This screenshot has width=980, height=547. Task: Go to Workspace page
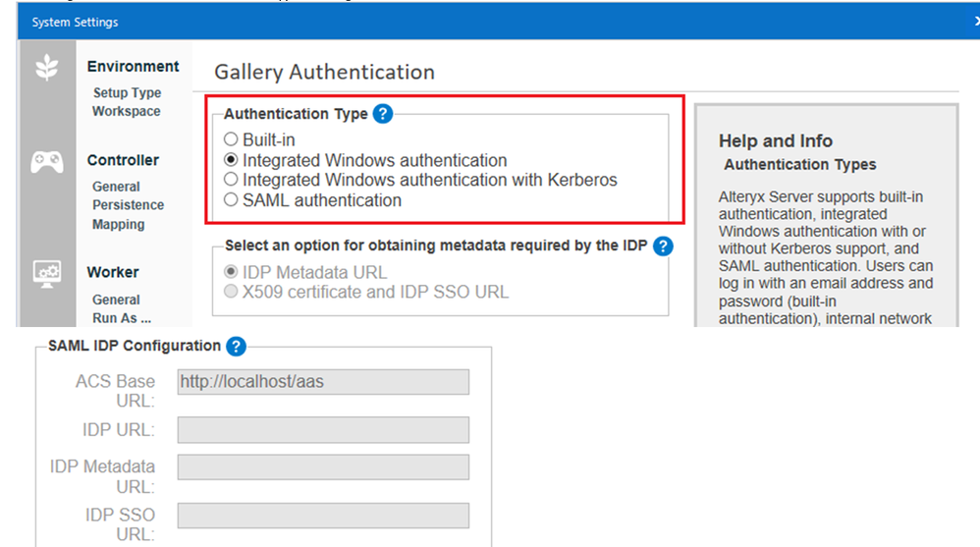pos(127,111)
